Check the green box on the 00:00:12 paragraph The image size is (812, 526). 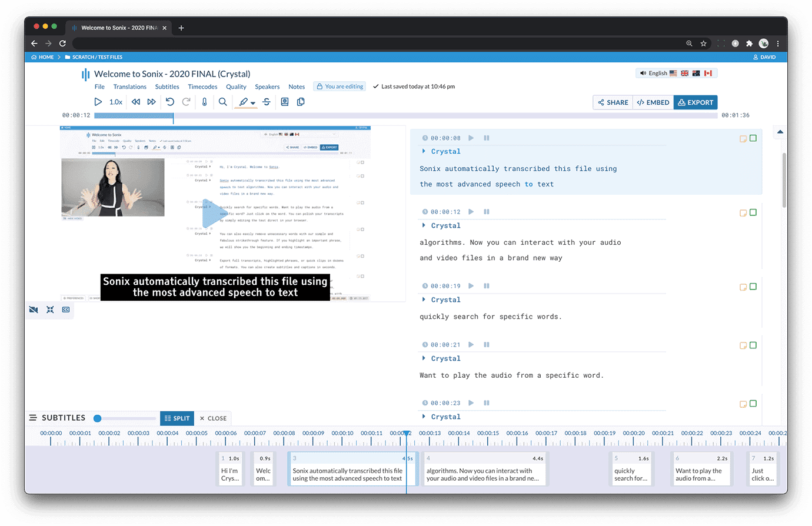753,212
